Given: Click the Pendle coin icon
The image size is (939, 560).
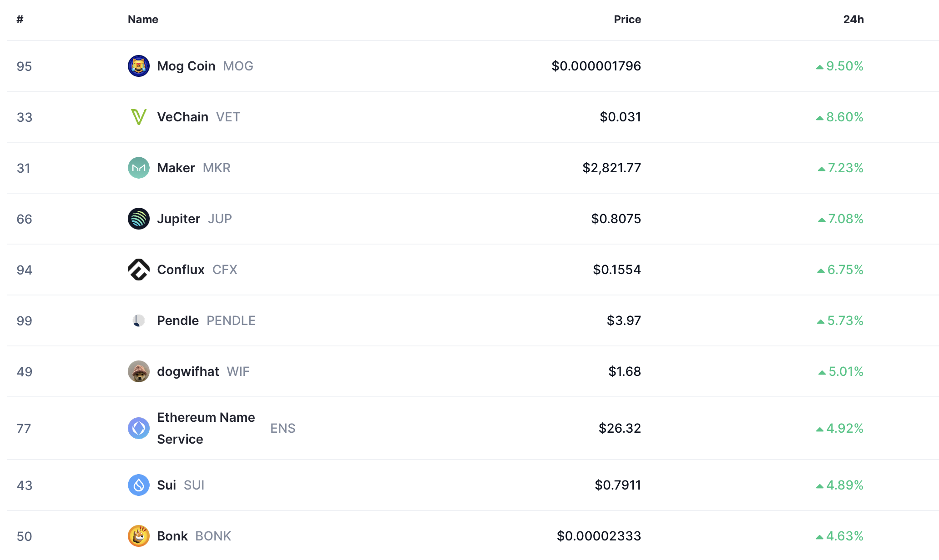Looking at the screenshot, I should coord(139,320).
